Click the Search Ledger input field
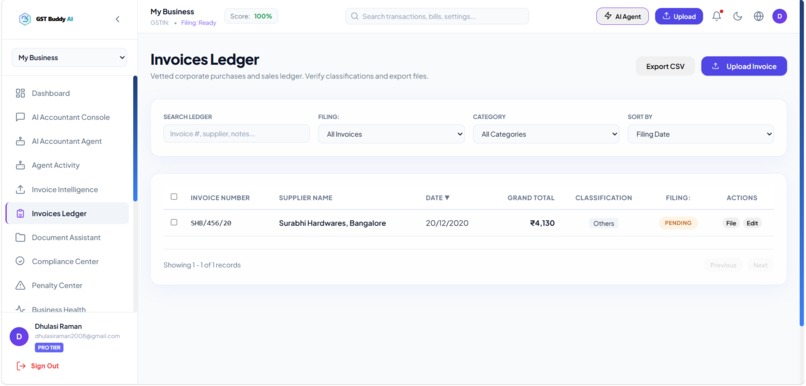The image size is (806, 386). 236,134
